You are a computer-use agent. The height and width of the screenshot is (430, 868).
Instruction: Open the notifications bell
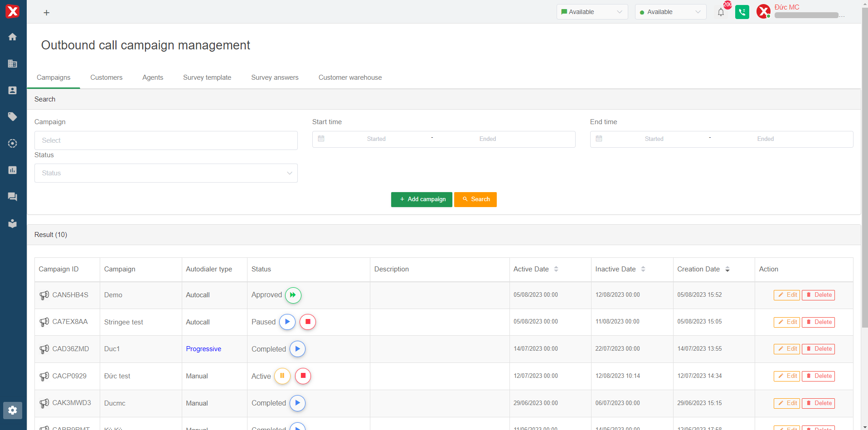click(x=721, y=12)
